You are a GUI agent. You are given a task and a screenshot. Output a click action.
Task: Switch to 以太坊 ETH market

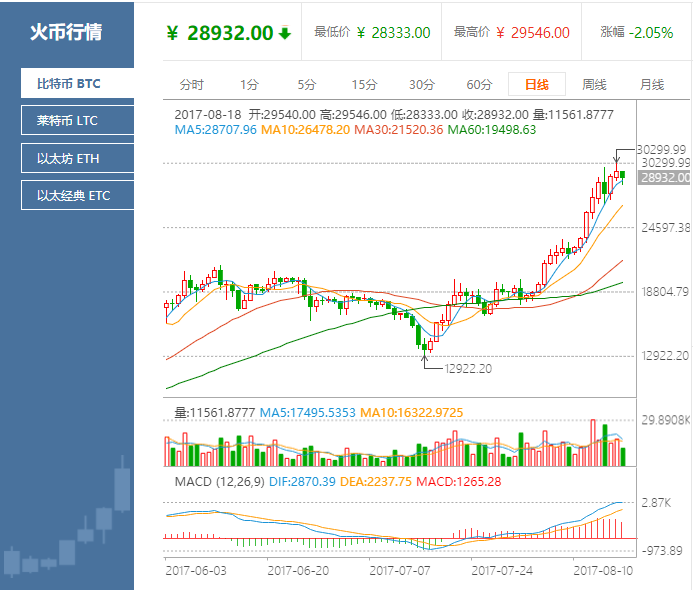click(x=77, y=158)
